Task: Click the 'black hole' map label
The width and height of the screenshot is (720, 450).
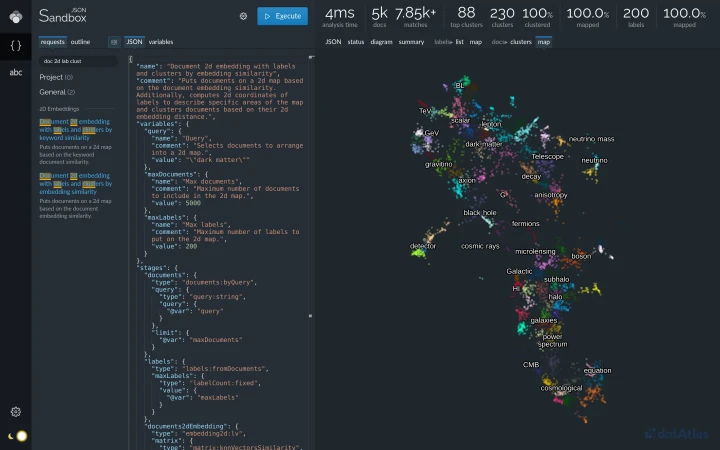Action: [x=480, y=213]
